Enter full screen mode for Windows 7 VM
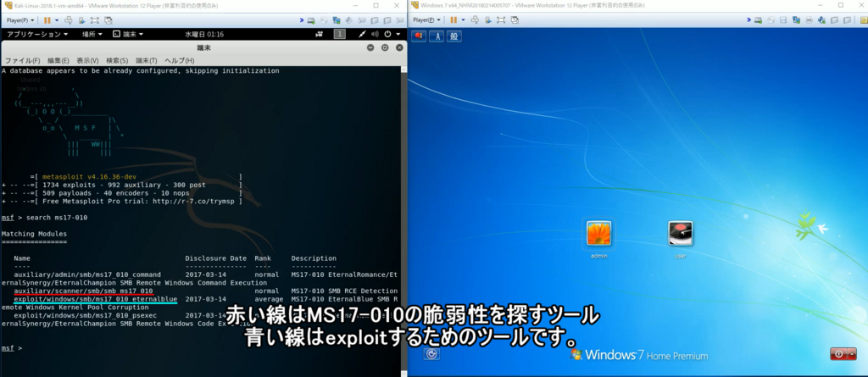Screen dimensions: 868x377 [x=501, y=20]
